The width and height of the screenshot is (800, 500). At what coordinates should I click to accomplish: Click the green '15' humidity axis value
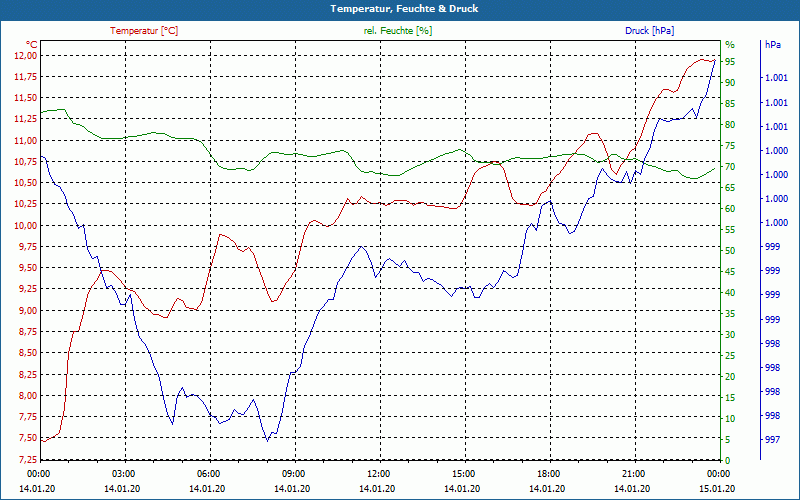[730, 397]
